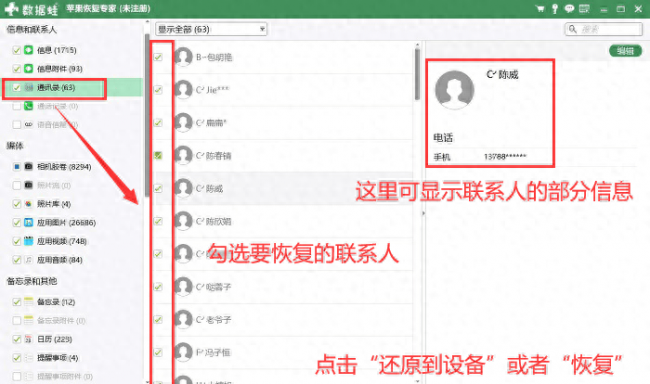Click the 照片流 photo stream icon
Screen dimensions: 650x384
(28, 185)
